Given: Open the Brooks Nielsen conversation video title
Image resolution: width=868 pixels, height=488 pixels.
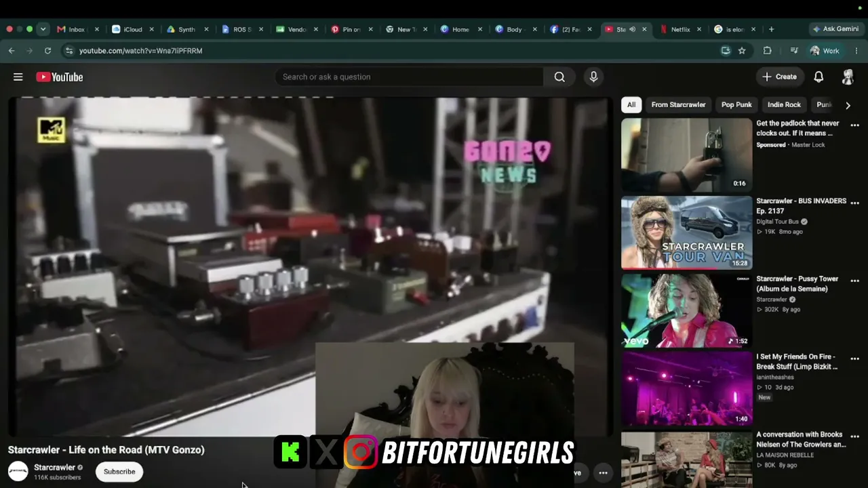Looking at the screenshot, I should point(801,440).
